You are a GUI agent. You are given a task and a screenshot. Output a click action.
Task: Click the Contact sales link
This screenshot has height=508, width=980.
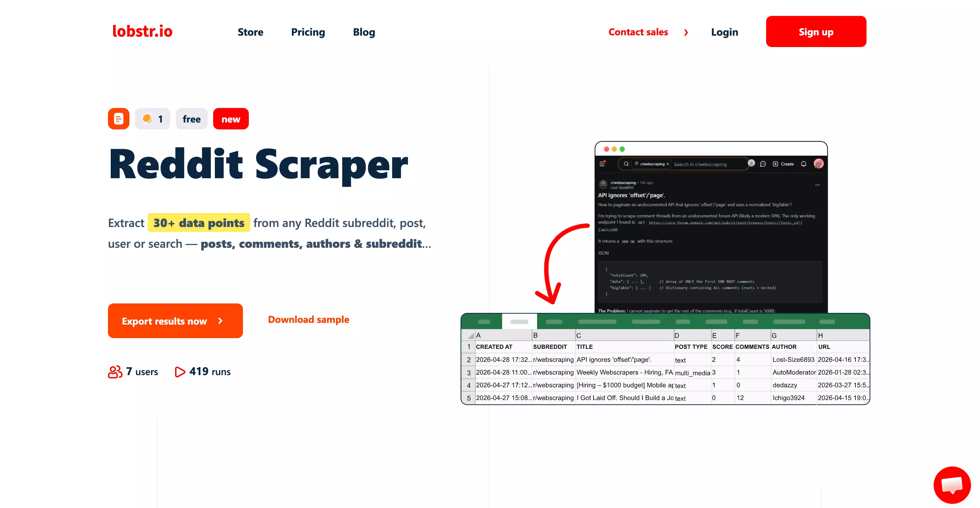638,32
